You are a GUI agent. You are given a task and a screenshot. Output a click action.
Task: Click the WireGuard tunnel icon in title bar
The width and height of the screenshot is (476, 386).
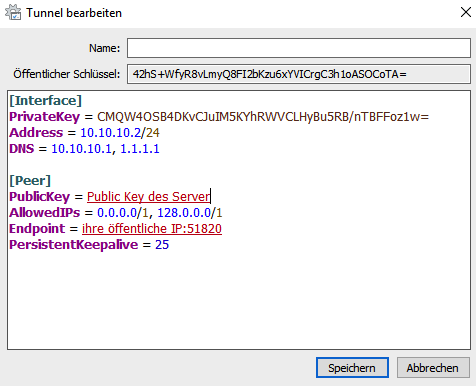click(13, 12)
